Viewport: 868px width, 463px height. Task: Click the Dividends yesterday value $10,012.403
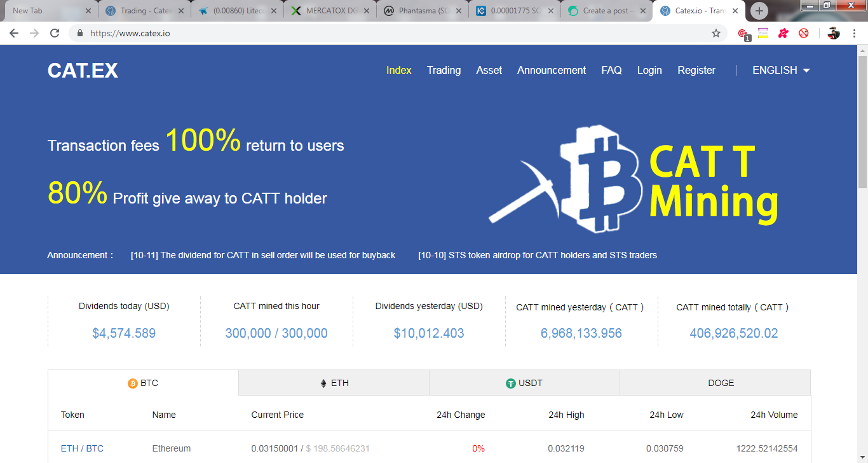pos(429,333)
